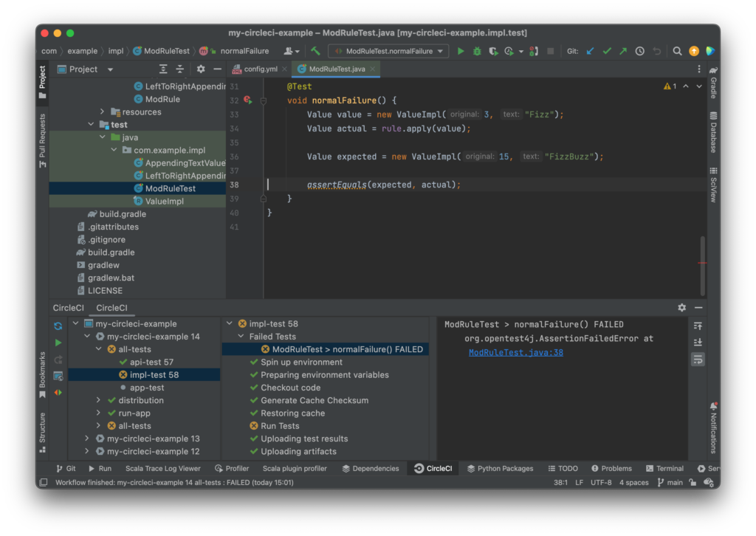
Task: Click the editor vertical scrollbar thumb
Action: [703, 265]
